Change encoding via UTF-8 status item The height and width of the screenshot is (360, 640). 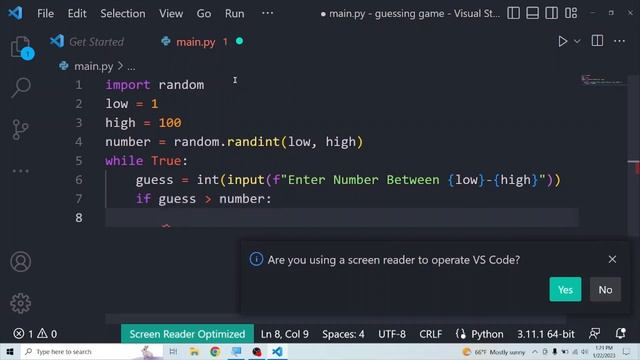[x=392, y=334]
